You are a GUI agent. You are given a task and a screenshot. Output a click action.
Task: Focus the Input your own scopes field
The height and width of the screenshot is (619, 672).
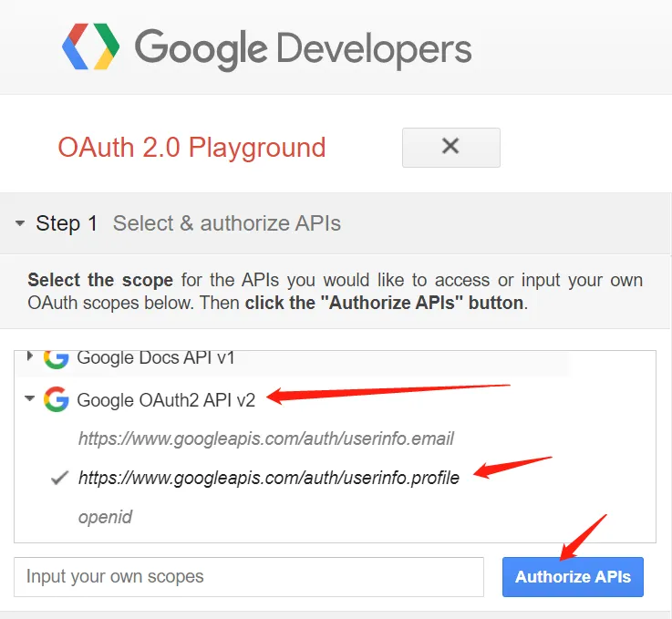249,576
